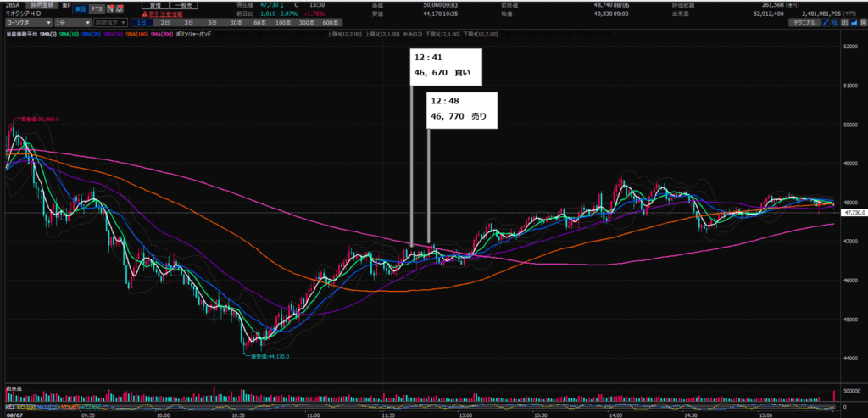Open the bell alert icon
Viewport: 868px width, 418px height.
tap(120, 8)
